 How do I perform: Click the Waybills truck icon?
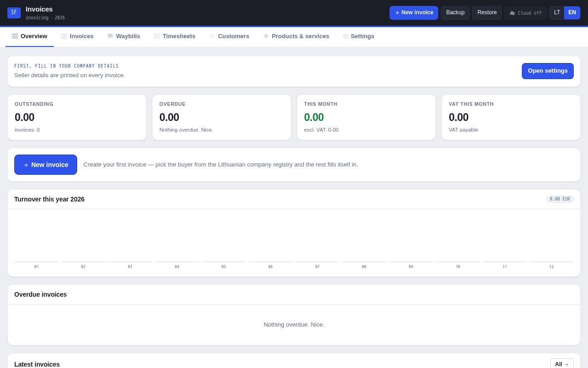110,36
